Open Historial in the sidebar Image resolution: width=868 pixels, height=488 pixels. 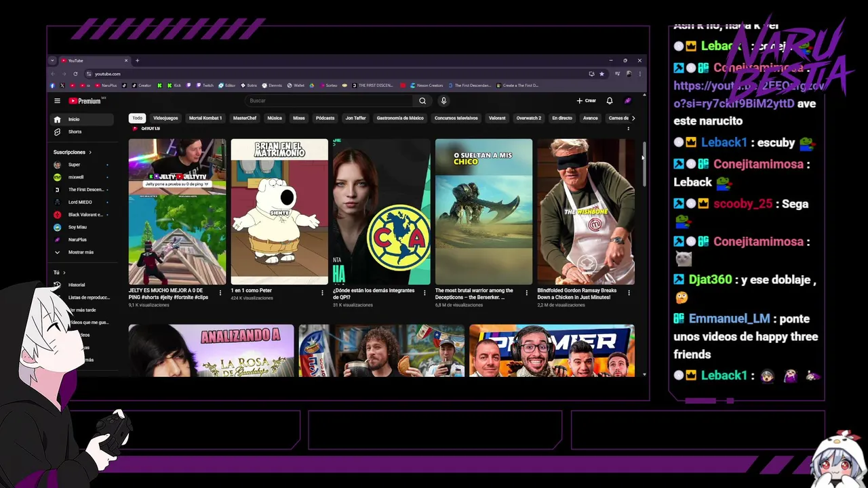tap(83, 285)
